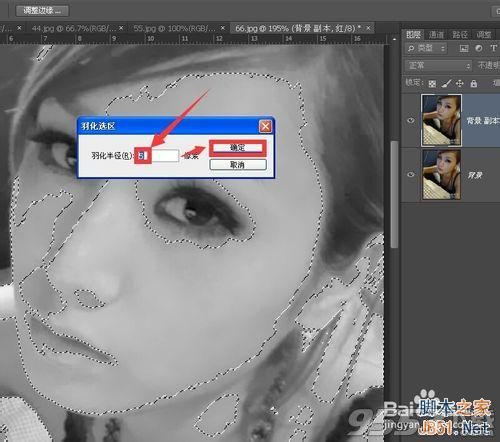This screenshot has width=500, height=442.
Task: Enable lock image pixels brush icon
Action: coord(446,83)
